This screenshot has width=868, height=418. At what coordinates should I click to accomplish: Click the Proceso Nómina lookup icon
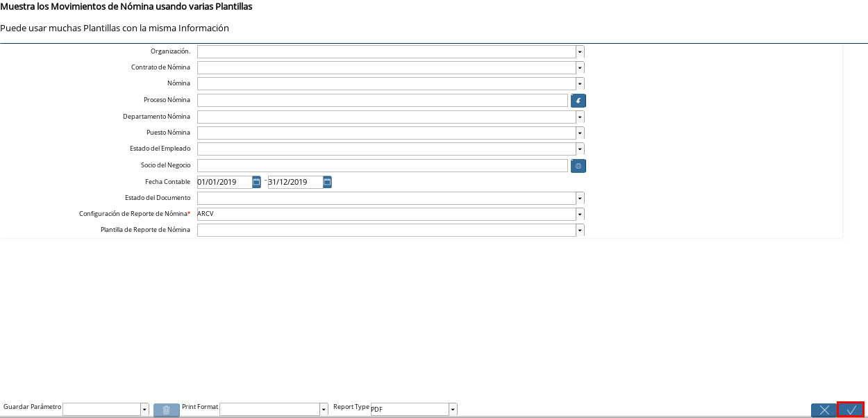pyautogui.click(x=578, y=101)
